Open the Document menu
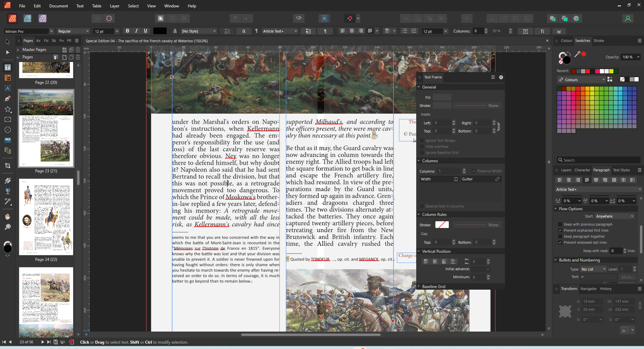The height and width of the screenshot is (349, 644). [x=58, y=6]
